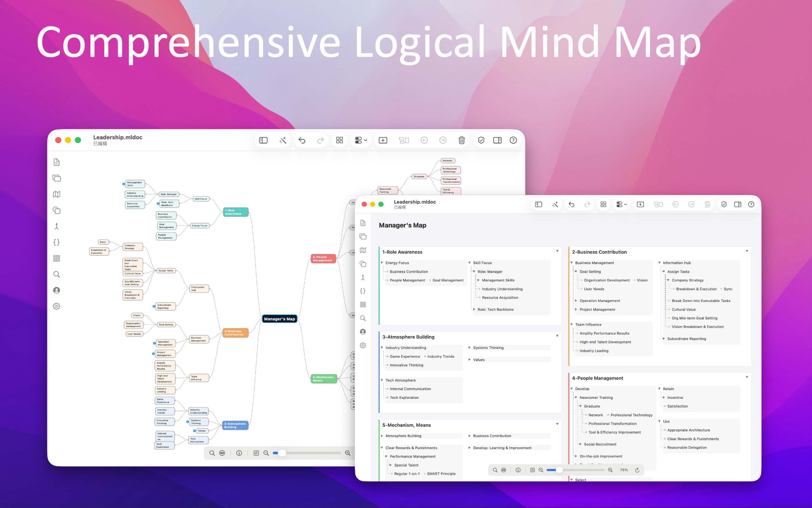The image size is (812, 508).
Task: Click zoom out magnifier in back window bottom bar
Action: point(266,453)
